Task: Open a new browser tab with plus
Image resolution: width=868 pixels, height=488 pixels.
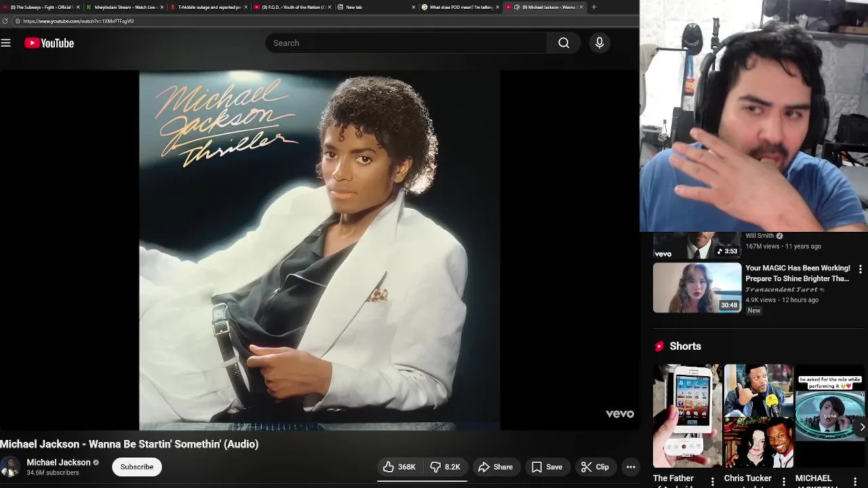Action: pyautogui.click(x=594, y=7)
